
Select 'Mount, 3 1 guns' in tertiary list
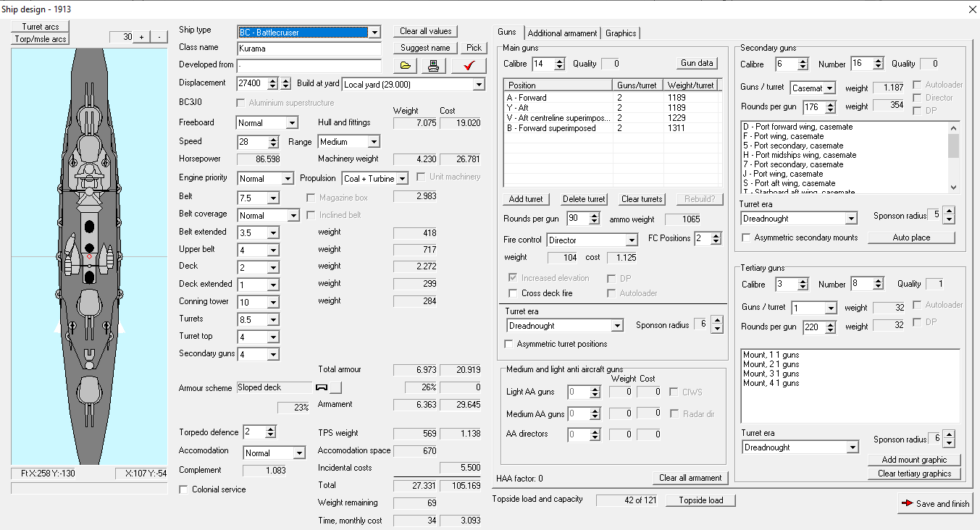771,374
